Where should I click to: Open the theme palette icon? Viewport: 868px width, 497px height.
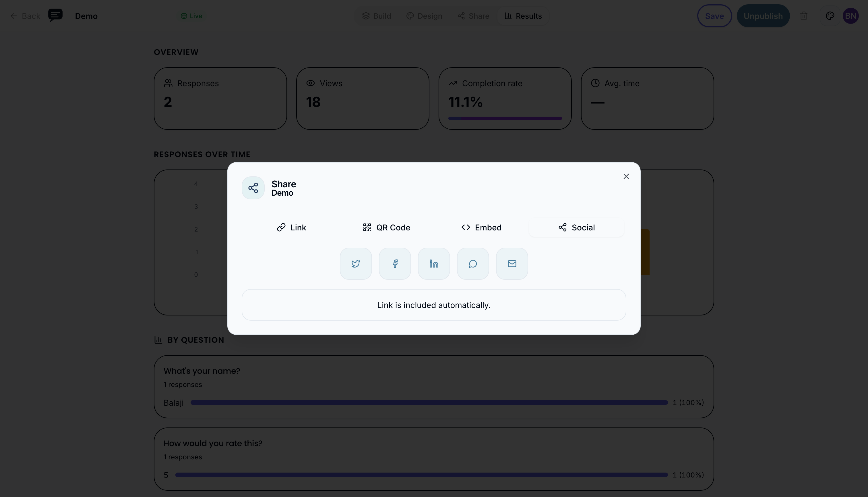(x=830, y=16)
